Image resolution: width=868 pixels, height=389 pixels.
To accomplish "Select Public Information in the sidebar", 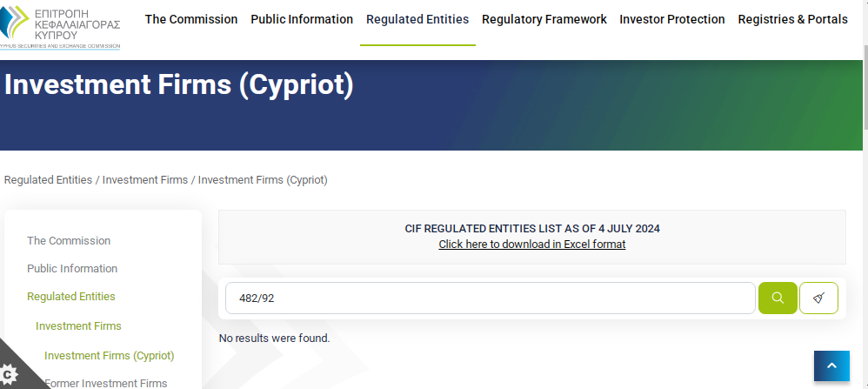I will pos(72,268).
